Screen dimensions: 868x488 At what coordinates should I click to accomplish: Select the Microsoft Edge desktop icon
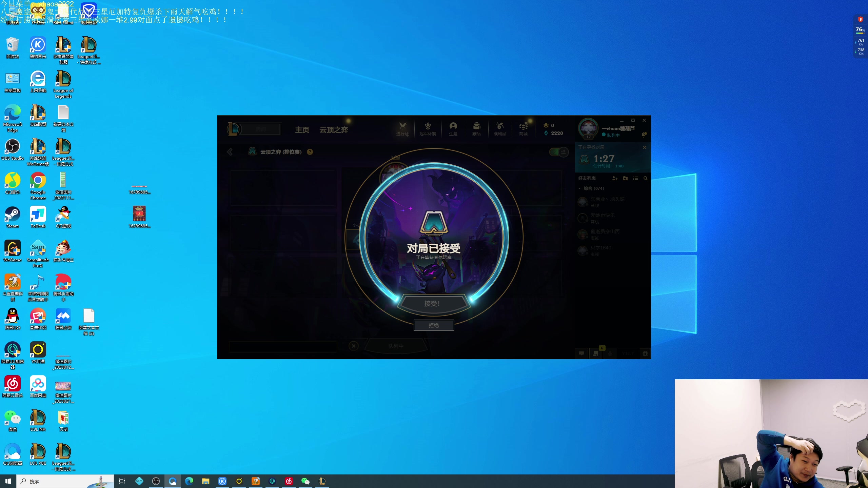tap(13, 118)
